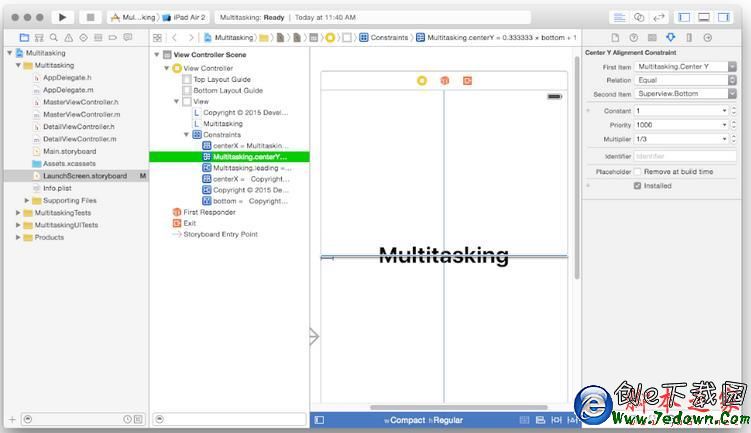Screen dimensions: 751x433
Task: Open the Symbol navigator
Action: tap(39, 37)
